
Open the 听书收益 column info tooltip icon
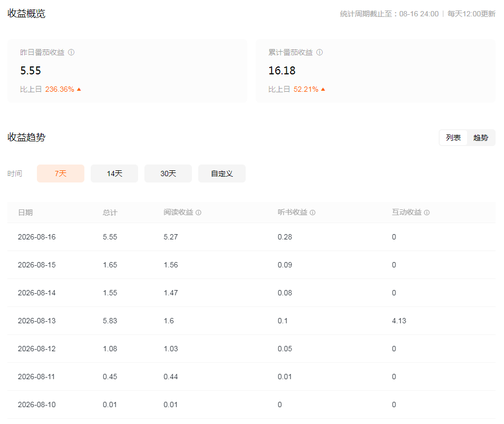coord(313,213)
